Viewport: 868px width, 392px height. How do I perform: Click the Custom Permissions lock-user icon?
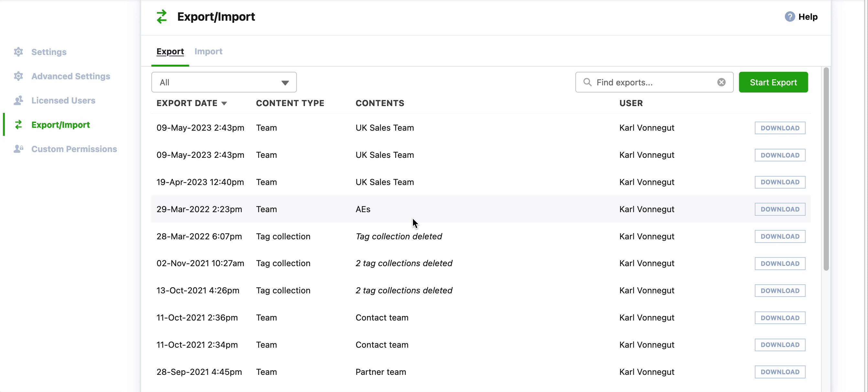point(18,149)
